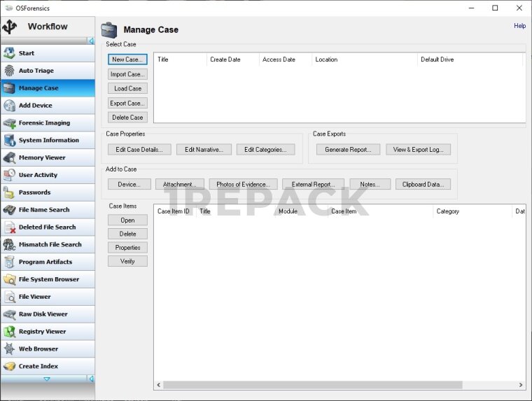The image size is (532, 401).
Task: Switch to File System Browser in sidebar
Action: pyautogui.click(x=48, y=279)
